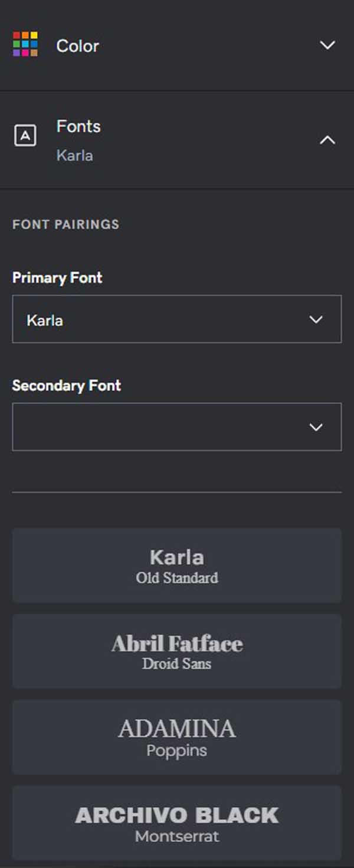Image resolution: width=354 pixels, height=868 pixels.
Task: Collapse the Fonts section chevron
Action: (x=327, y=141)
